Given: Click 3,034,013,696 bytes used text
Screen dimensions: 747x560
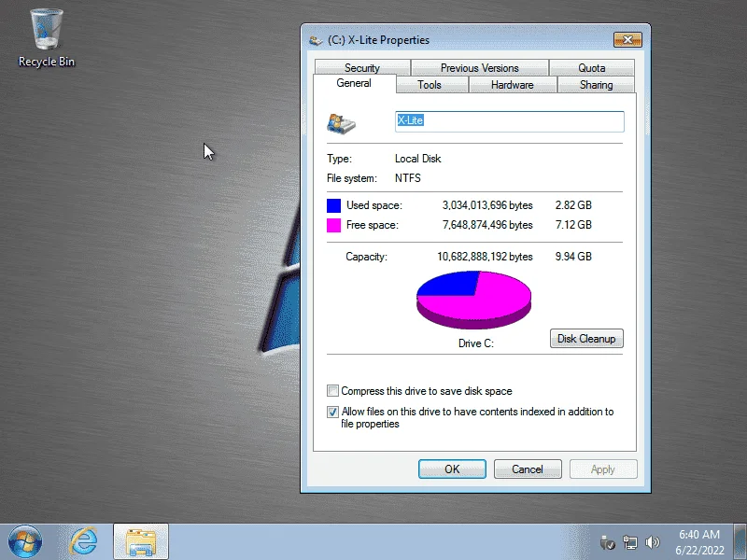Looking at the screenshot, I should [x=487, y=205].
